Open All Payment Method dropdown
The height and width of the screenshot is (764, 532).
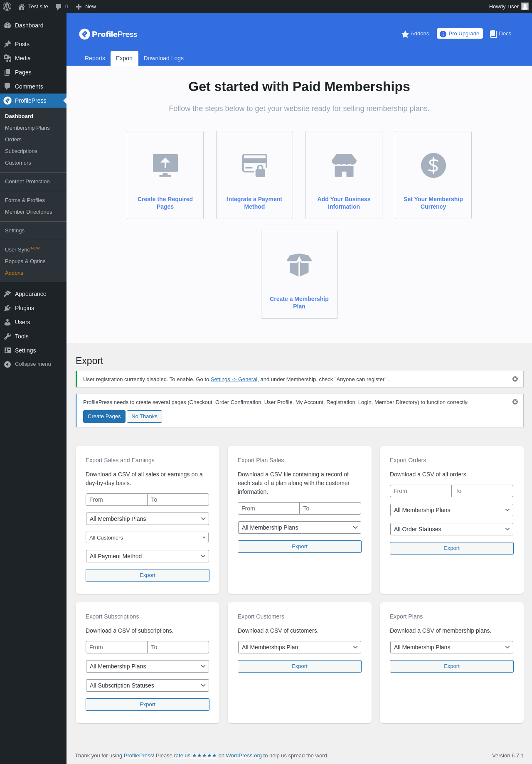147,556
